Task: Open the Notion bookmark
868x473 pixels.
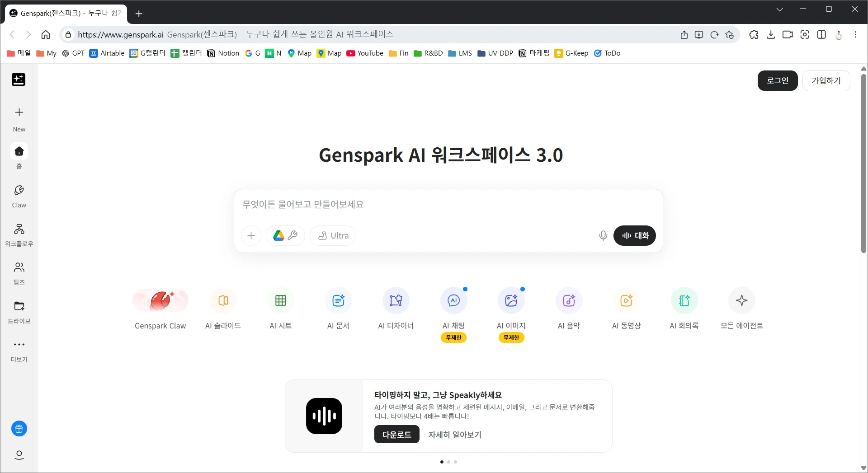Action: click(223, 53)
